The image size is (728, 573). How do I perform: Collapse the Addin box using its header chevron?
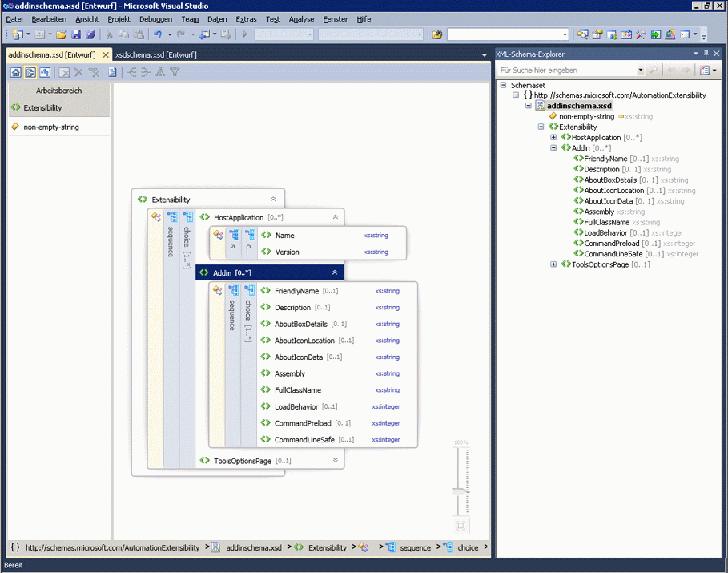335,272
